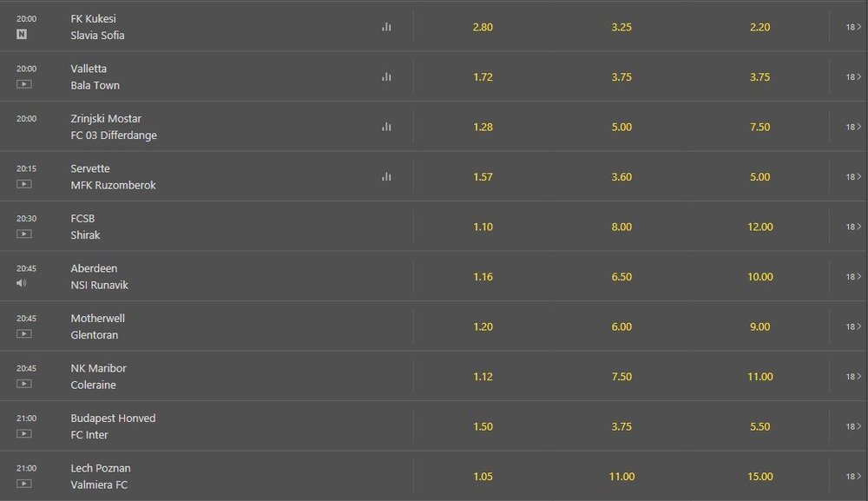
Task: Expand 18 more markets for FK Kukesi match
Action: click(853, 27)
